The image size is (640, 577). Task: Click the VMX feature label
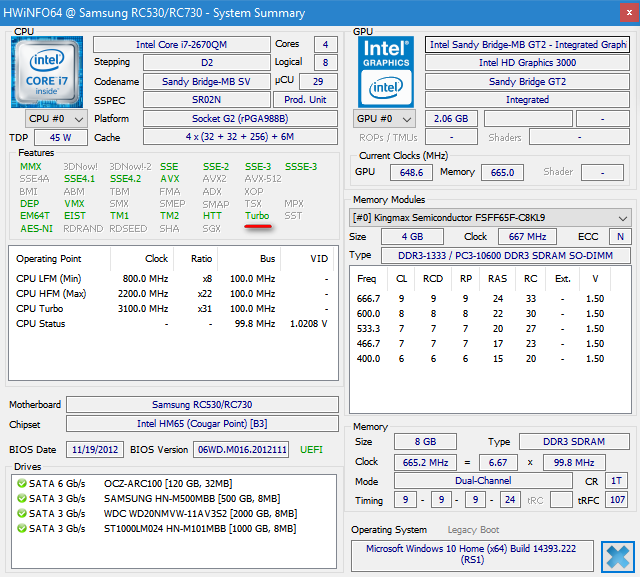coord(74,204)
